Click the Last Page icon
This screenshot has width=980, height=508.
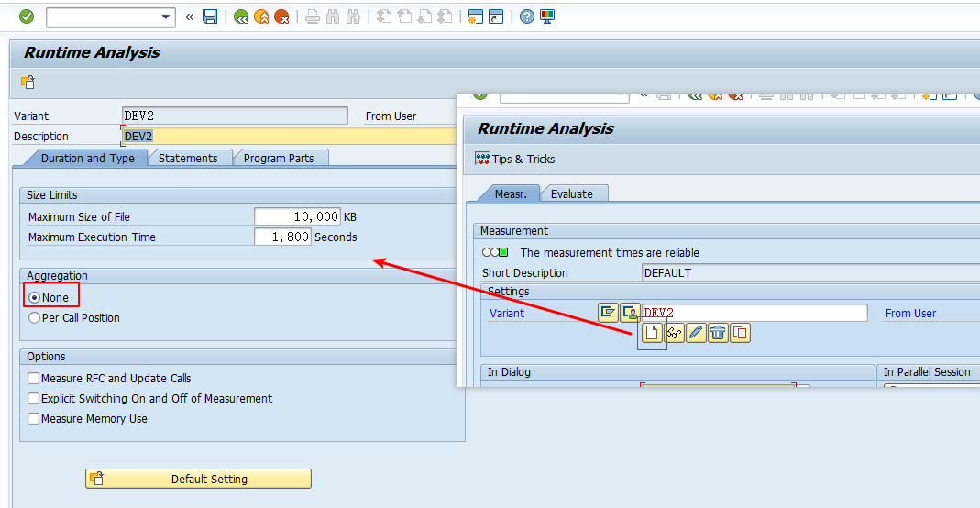pyautogui.click(x=445, y=17)
